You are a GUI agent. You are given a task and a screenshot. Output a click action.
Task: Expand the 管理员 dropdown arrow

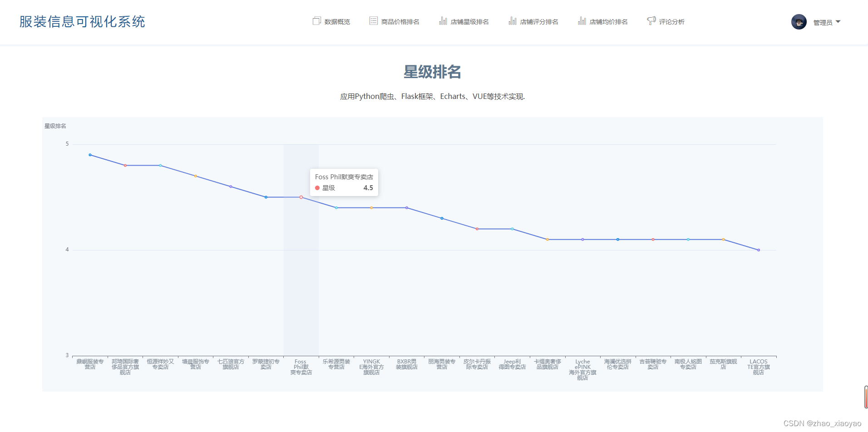[838, 22]
